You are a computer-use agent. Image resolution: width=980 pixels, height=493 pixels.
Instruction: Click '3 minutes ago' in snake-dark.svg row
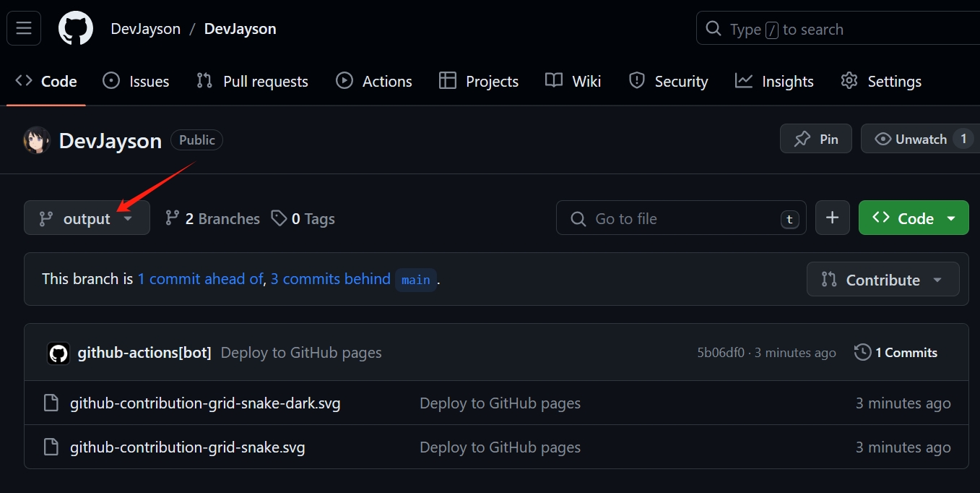pyautogui.click(x=903, y=403)
